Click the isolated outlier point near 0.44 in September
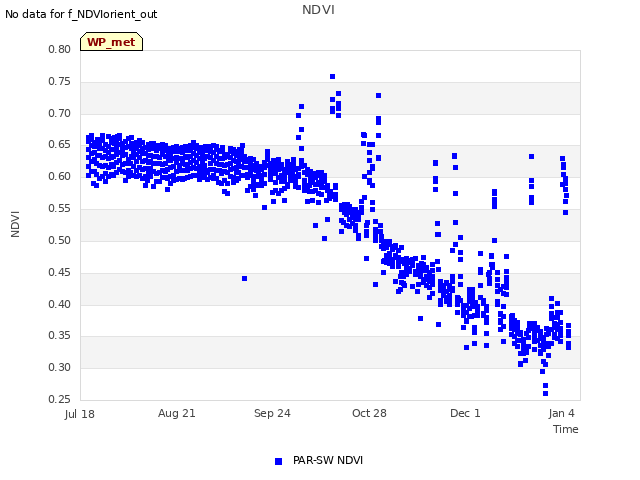This screenshot has height=480, width=640. (x=244, y=279)
